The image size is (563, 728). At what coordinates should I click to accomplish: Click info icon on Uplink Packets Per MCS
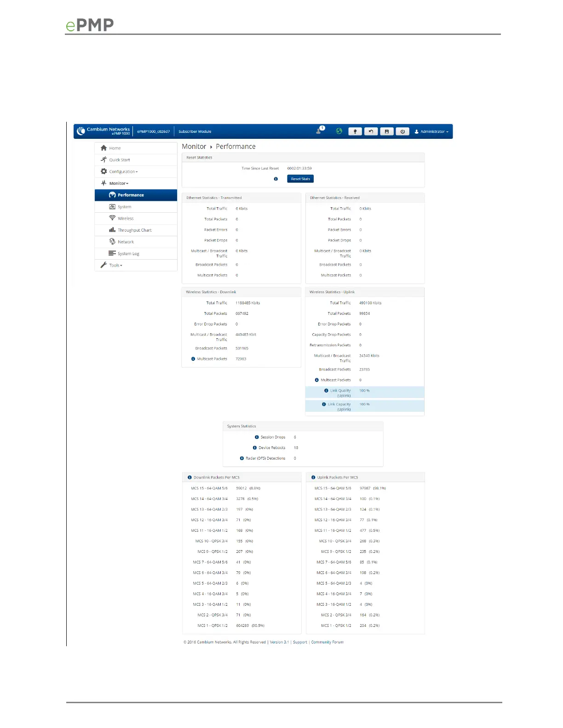coord(313,478)
